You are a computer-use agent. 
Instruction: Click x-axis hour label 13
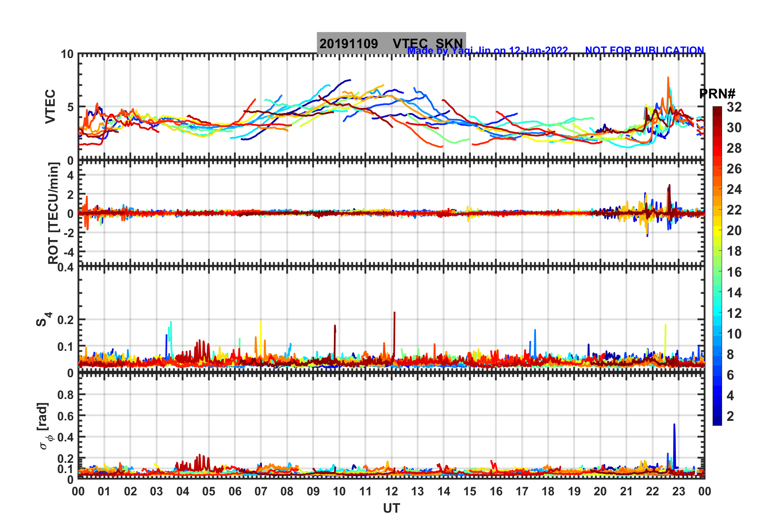coord(417,491)
